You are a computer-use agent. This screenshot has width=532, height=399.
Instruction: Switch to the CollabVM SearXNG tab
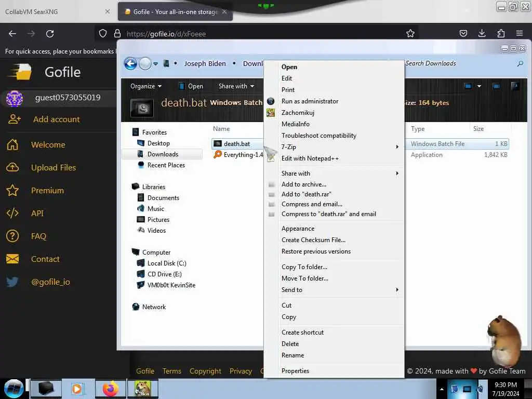[58, 11]
